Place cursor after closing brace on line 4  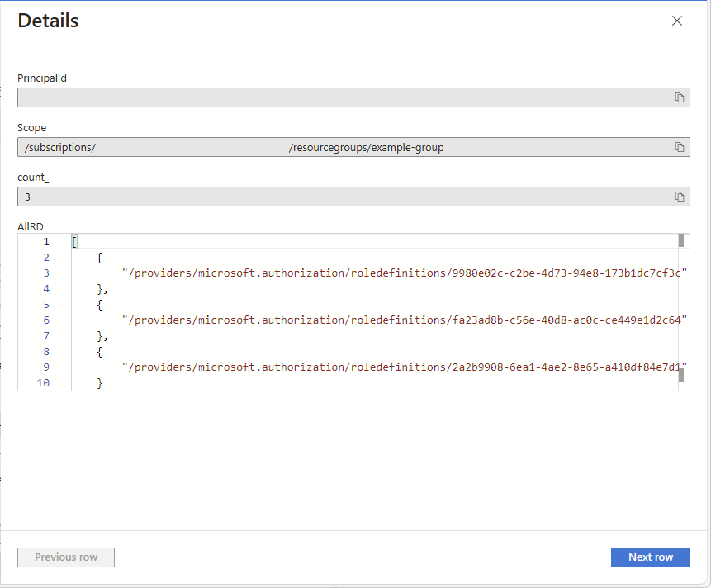click(108, 289)
